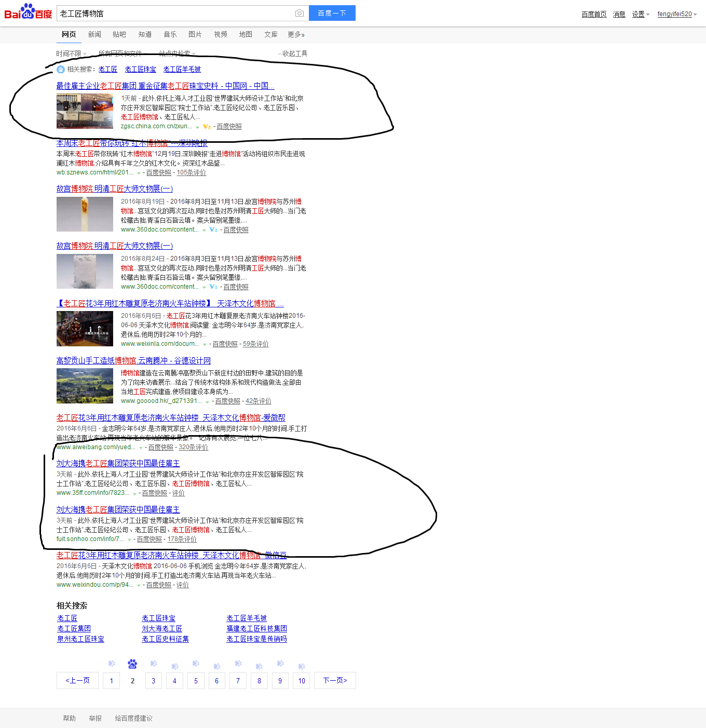
Task: Click the 百度一下 search button
Action: [332, 13]
